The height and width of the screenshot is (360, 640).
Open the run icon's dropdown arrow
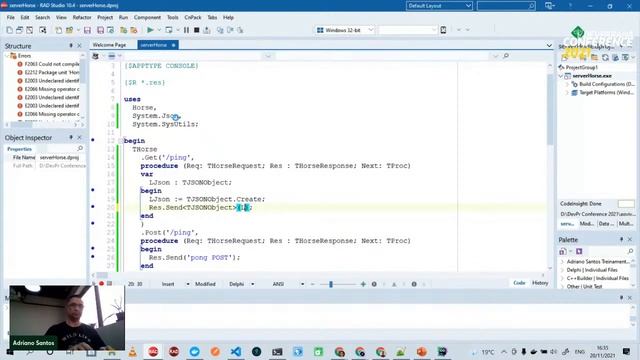coord(159,30)
